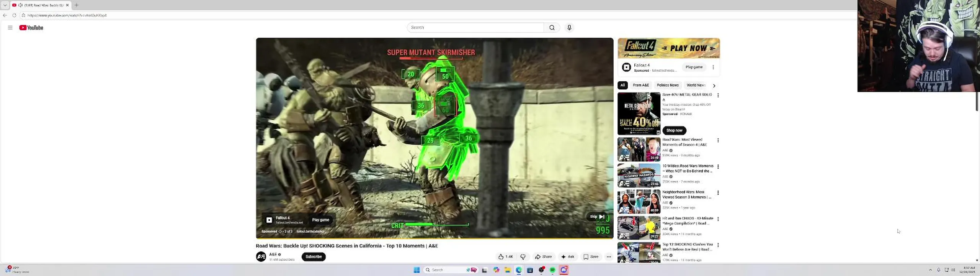
Task: Open the Ask AI button below the video
Action: pos(567,257)
